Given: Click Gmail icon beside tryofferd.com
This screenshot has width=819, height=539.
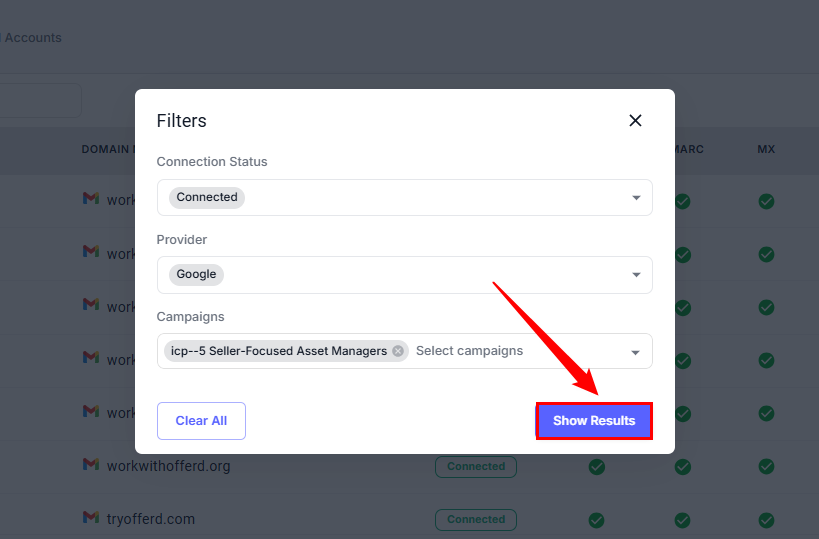Looking at the screenshot, I should pyautogui.click(x=91, y=518).
